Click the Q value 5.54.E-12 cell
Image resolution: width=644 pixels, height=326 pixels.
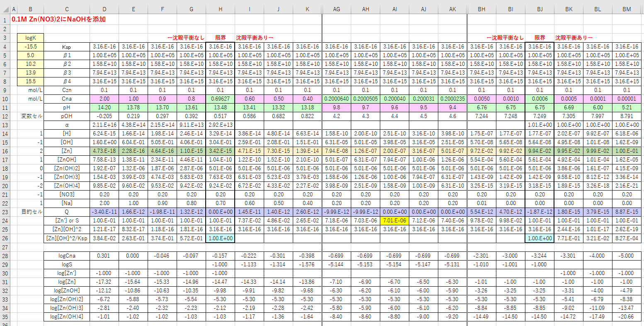(481, 211)
